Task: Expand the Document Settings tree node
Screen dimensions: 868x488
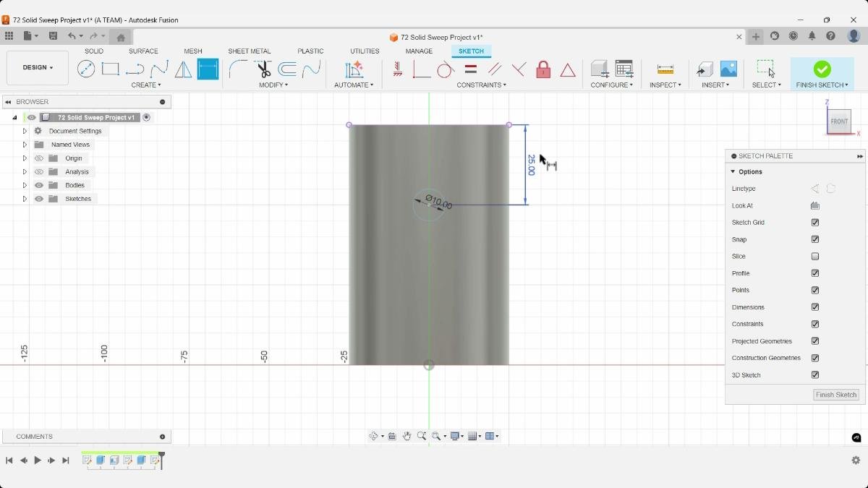Action: click(x=25, y=131)
